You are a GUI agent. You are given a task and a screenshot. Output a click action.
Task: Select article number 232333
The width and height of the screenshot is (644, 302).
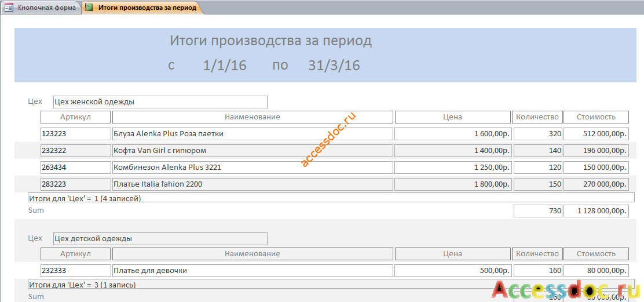[x=75, y=271]
